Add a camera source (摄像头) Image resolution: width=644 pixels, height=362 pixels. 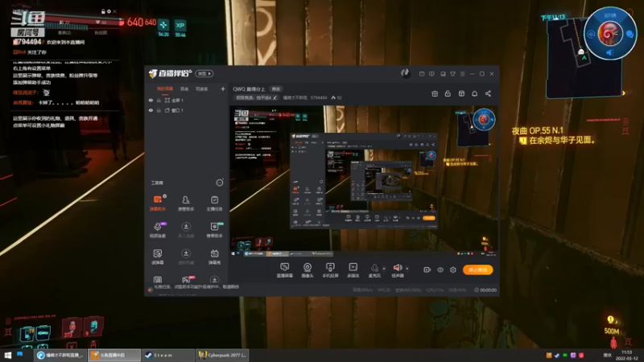pyautogui.click(x=308, y=270)
